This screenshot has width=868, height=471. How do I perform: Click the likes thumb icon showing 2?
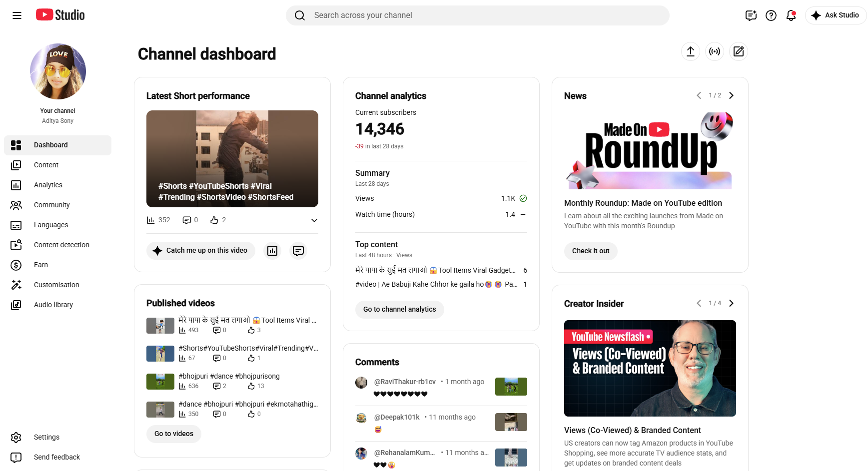[214, 220]
